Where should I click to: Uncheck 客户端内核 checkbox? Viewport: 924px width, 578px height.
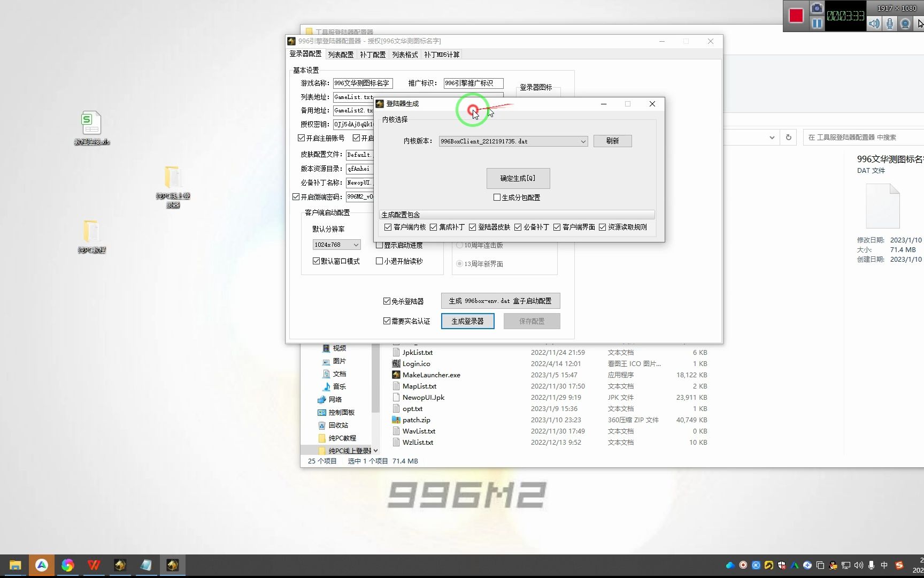point(388,227)
